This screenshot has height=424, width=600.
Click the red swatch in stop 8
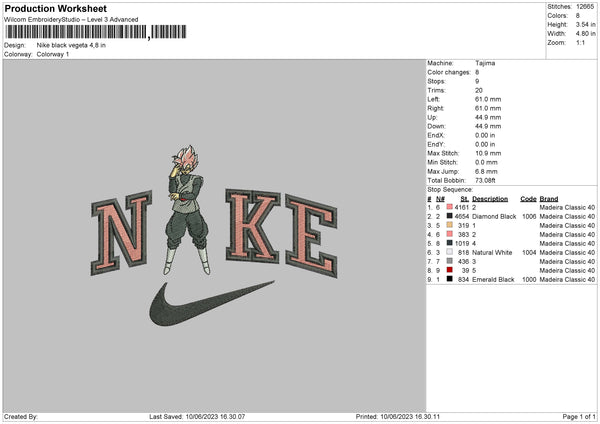(450, 270)
